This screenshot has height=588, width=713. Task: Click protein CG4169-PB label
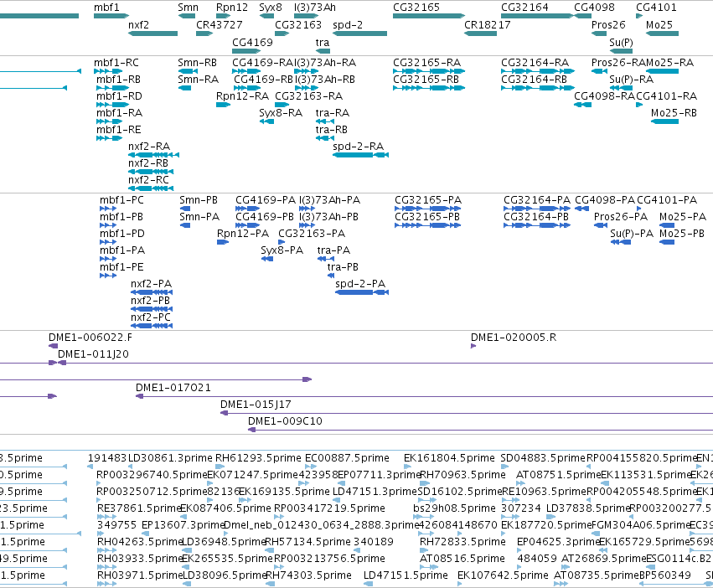coord(265,216)
